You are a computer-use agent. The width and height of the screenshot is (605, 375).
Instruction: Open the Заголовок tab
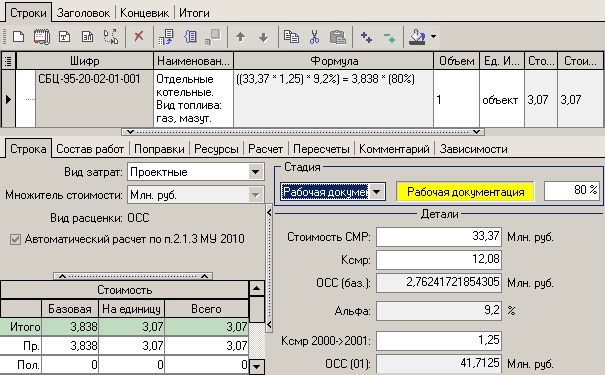(83, 13)
